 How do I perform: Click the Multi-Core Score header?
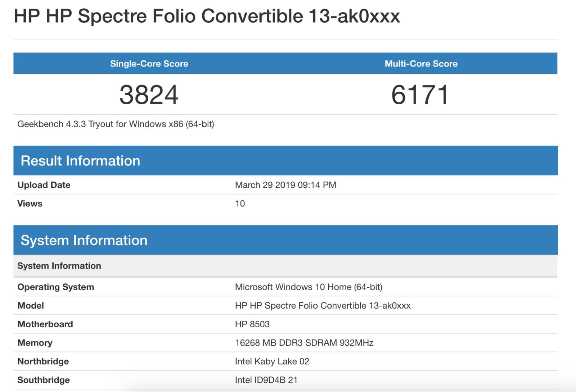click(x=421, y=64)
